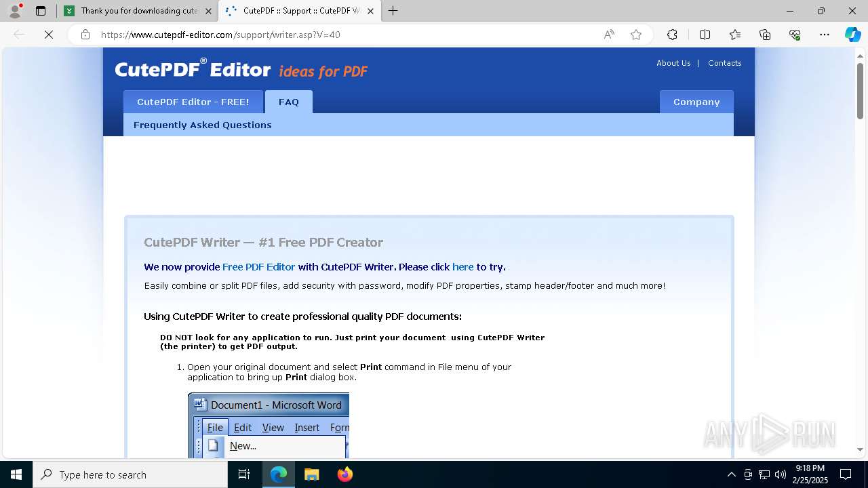Open a new browser tab
Screen dimensions: 868x488
(393, 11)
